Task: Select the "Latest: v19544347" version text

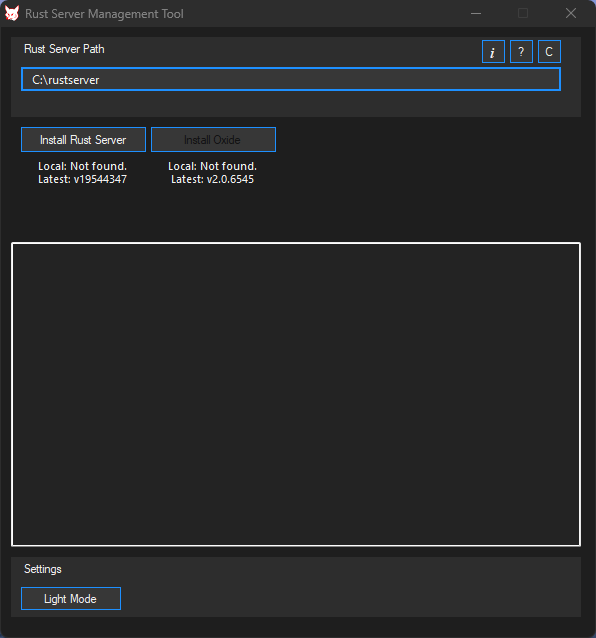Action: 83,179
